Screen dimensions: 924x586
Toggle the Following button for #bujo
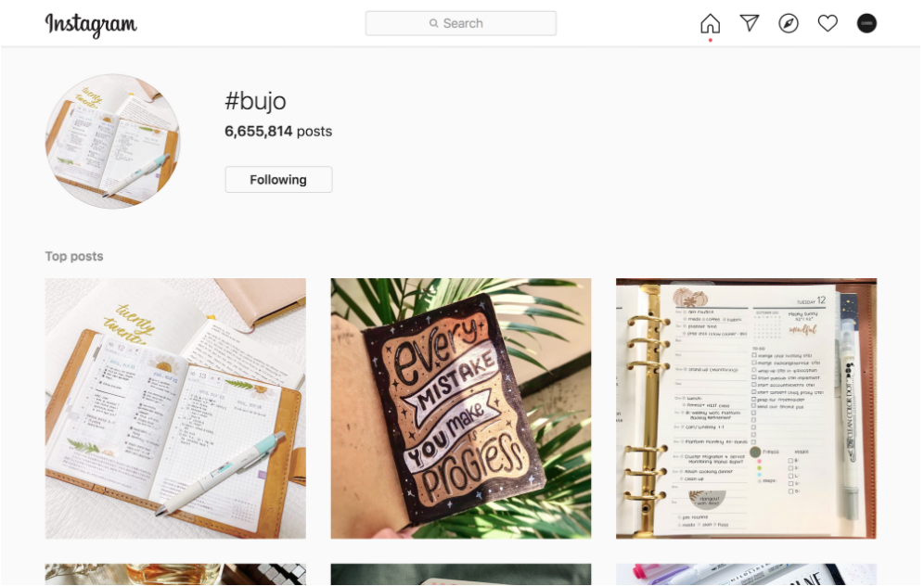coord(278,180)
